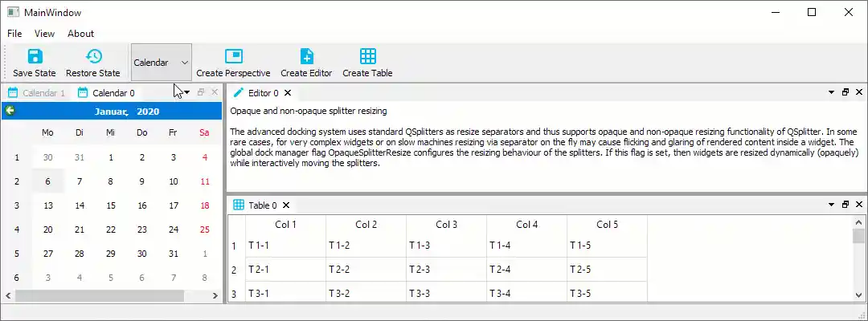Detach the Table 0 dock area
868x321 pixels.
845,205
